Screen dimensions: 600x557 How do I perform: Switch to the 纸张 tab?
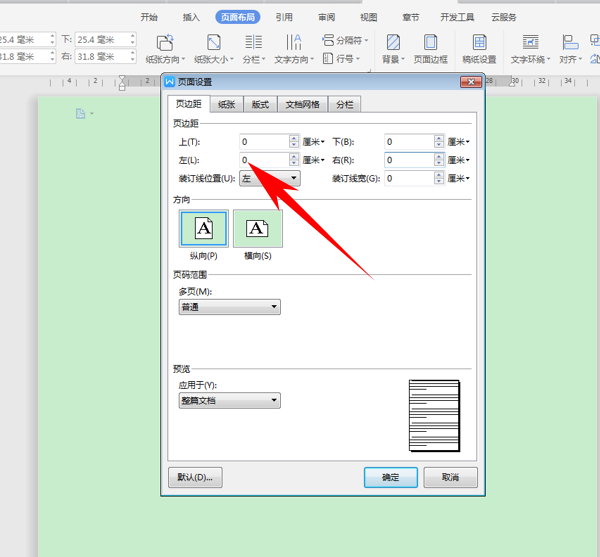227,104
